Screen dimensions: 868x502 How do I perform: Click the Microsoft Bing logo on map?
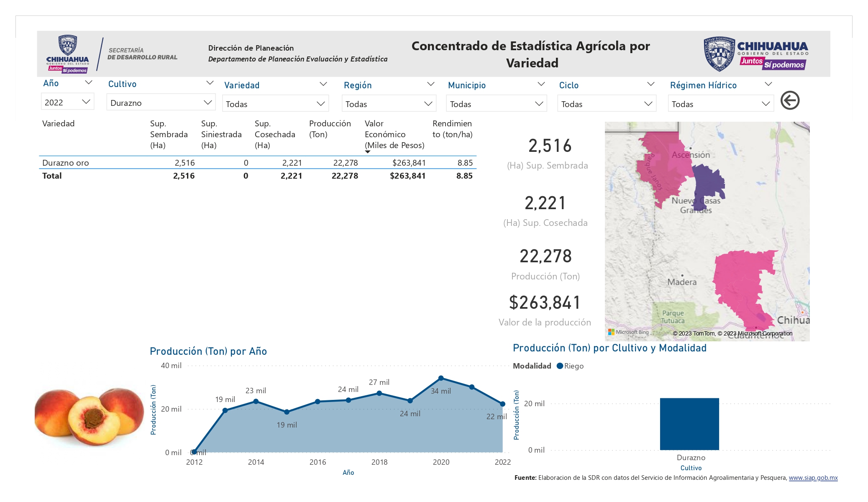pos(628,332)
